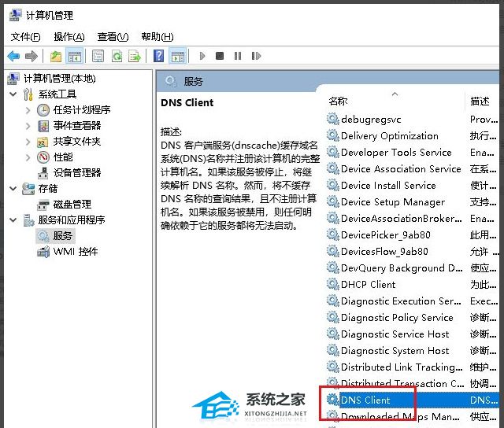Viewport: 504px width, 428px height.
Task: Expand the 性能 node arrow
Action: [x=28, y=157]
